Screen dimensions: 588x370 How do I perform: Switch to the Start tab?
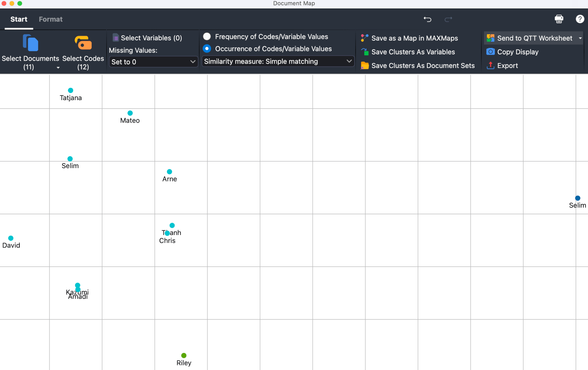(19, 19)
